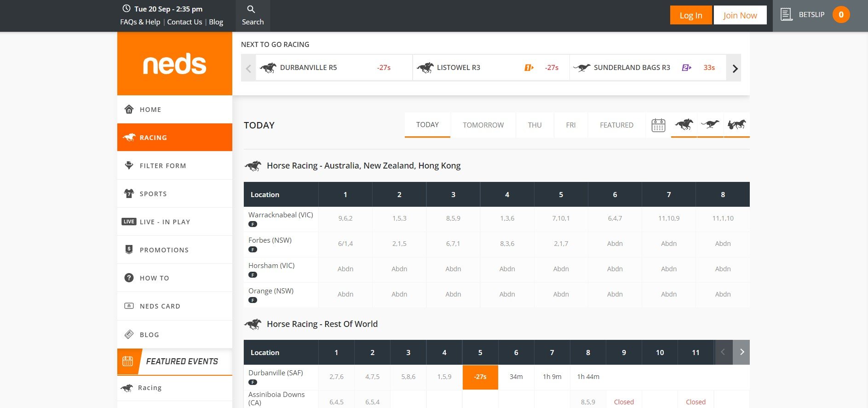This screenshot has width=868, height=408.
Task: Open Forbes race 4 result 8,3,6
Action: (x=507, y=244)
